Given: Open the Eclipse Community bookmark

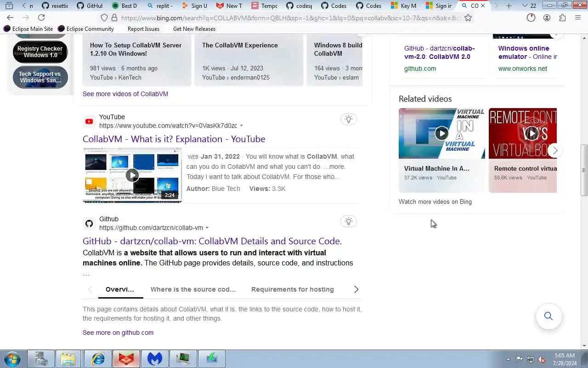Looking at the screenshot, I should point(86,29).
